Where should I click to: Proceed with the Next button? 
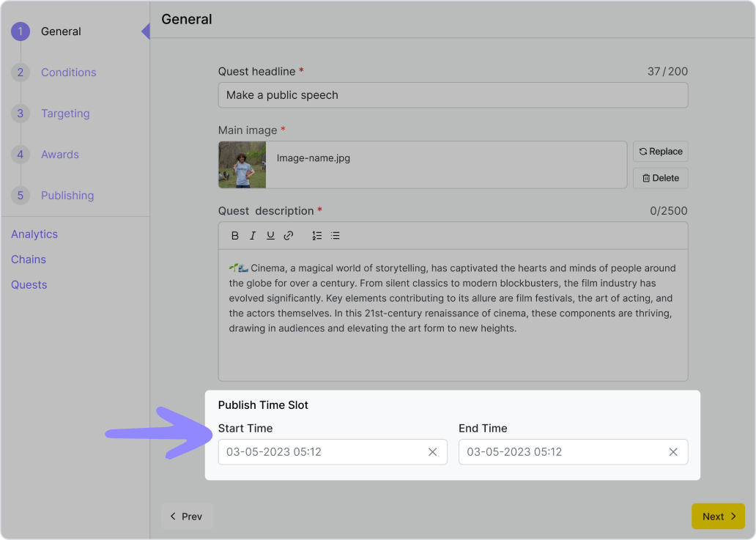pyautogui.click(x=718, y=517)
